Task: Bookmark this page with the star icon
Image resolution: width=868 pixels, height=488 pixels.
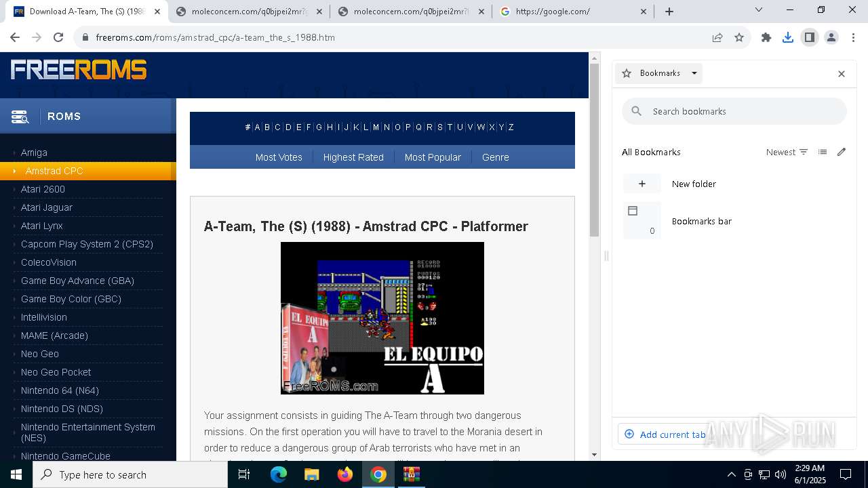Action: (739, 37)
